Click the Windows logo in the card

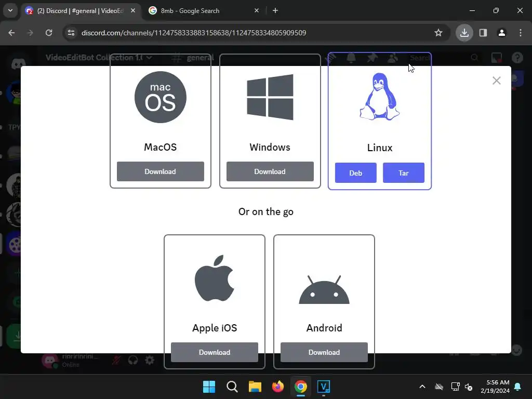[x=270, y=97]
